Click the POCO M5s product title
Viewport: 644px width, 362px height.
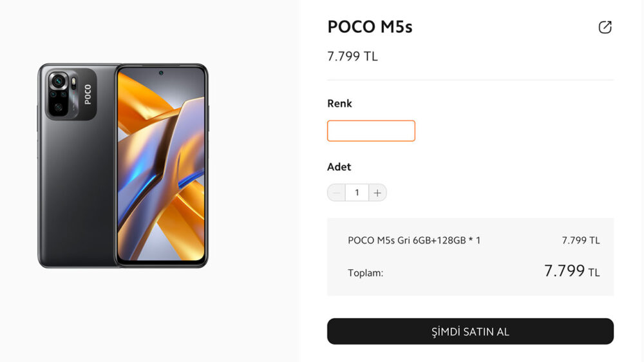[370, 27]
